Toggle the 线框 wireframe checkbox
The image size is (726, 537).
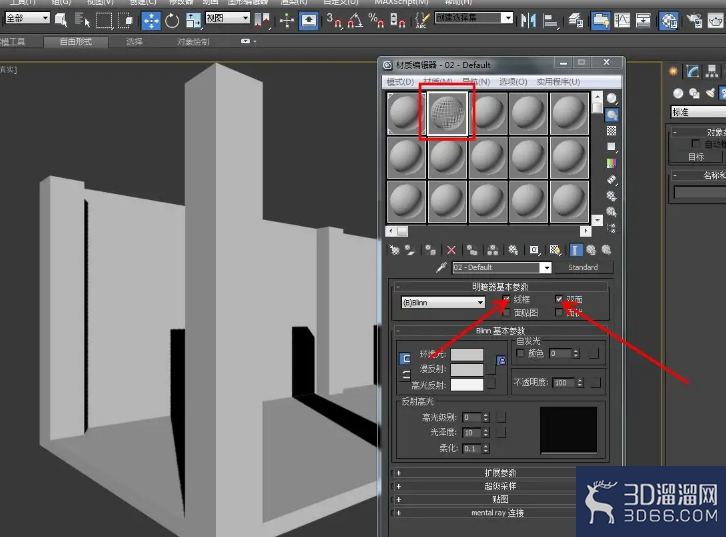point(506,299)
